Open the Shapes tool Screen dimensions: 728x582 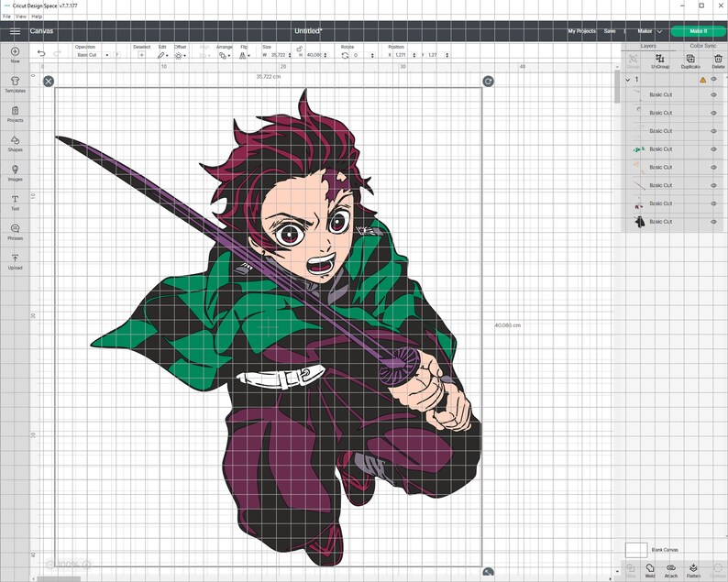coord(15,143)
